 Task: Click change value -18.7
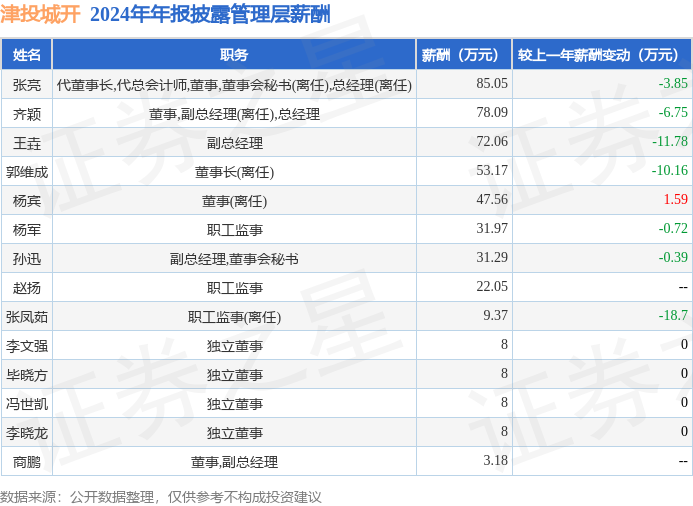[673, 316]
